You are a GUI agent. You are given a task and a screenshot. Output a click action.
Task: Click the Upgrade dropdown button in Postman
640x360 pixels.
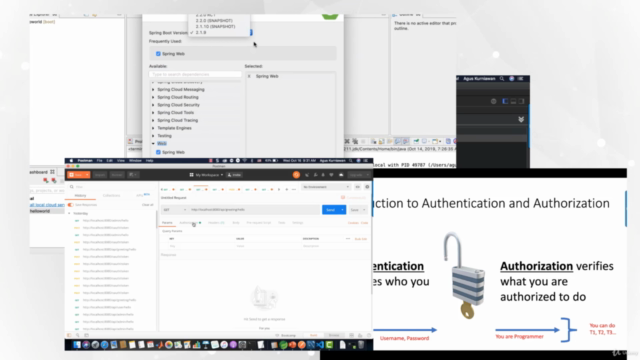click(359, 175)
